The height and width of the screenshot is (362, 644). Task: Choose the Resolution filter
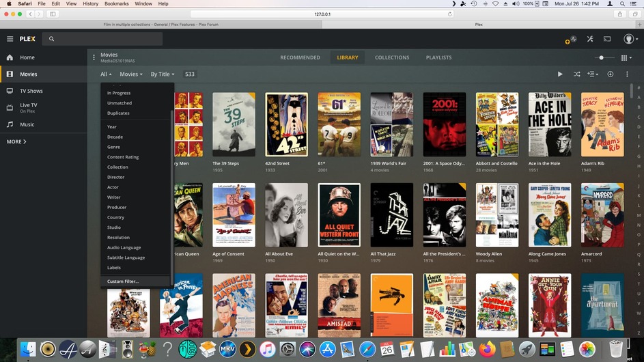[x=135, y=238]
